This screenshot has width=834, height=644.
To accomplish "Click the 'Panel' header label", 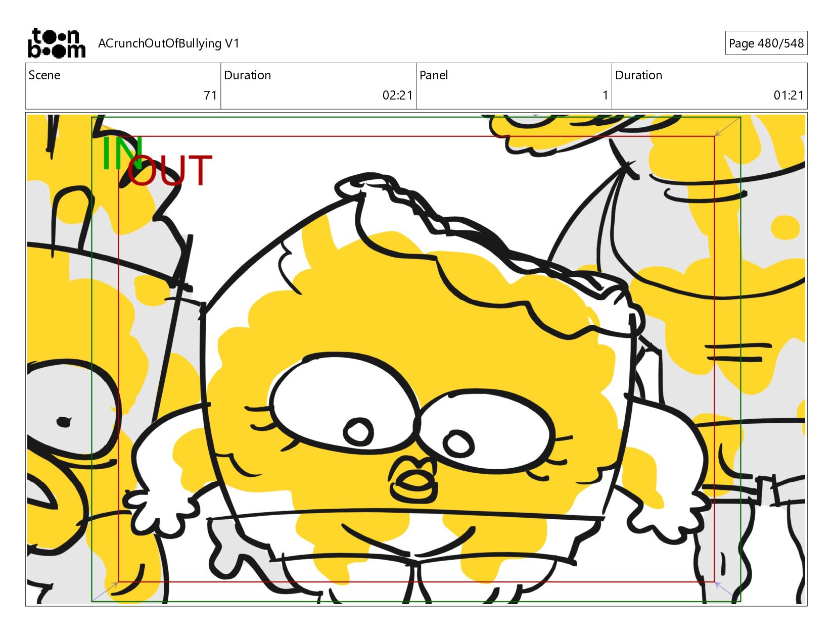I will pyautogui.click(x=434, y=75).
